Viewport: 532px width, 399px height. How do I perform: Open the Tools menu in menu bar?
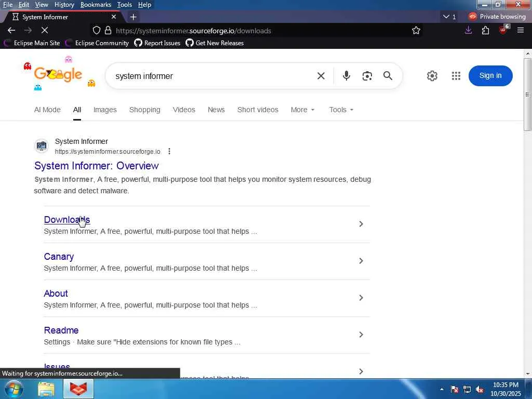pyautogui.click(x=125, y=5)
